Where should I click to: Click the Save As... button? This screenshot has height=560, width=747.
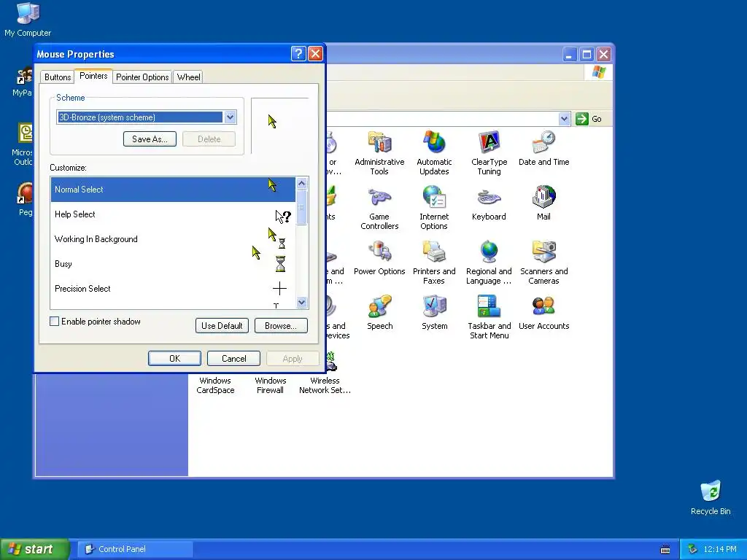pos(150,139)
